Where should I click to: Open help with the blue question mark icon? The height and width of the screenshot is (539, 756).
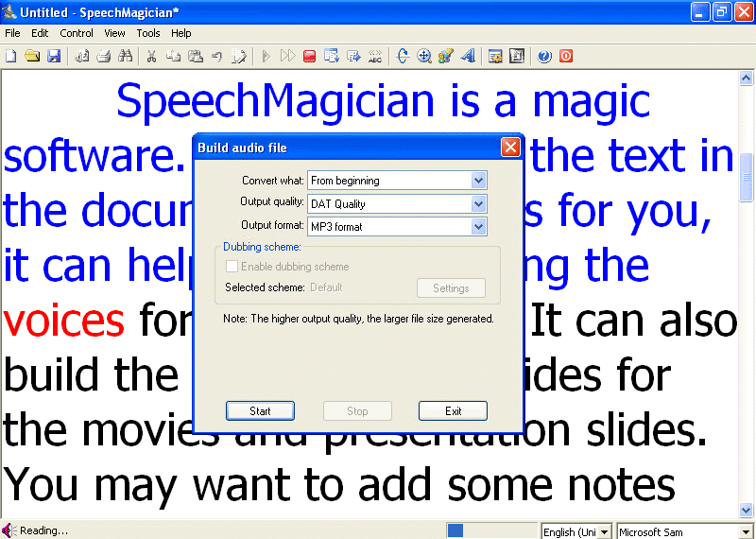click(x=544, y=56)
